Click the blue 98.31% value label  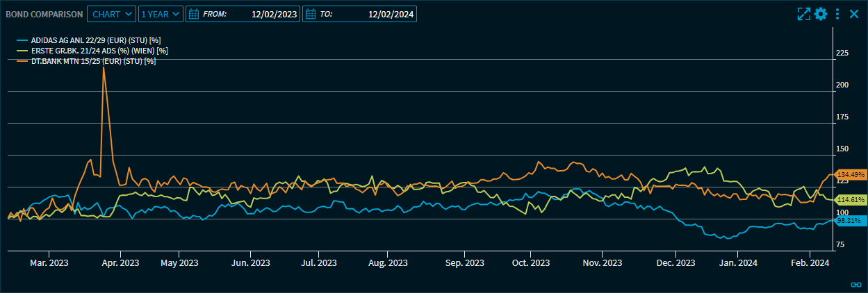pos(849,220)
